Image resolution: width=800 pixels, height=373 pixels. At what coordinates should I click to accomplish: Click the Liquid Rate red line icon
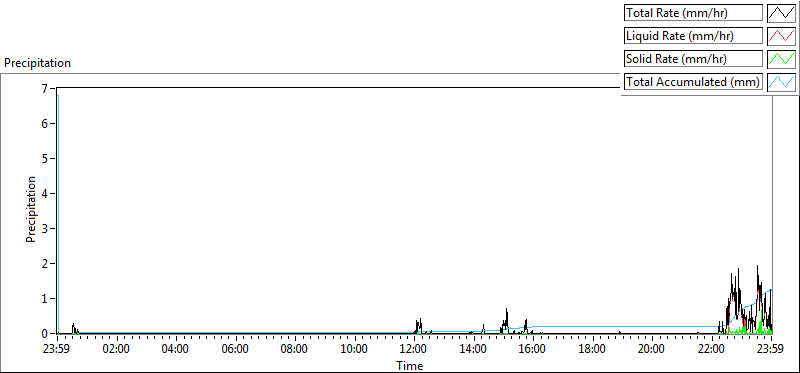[782, 36]
